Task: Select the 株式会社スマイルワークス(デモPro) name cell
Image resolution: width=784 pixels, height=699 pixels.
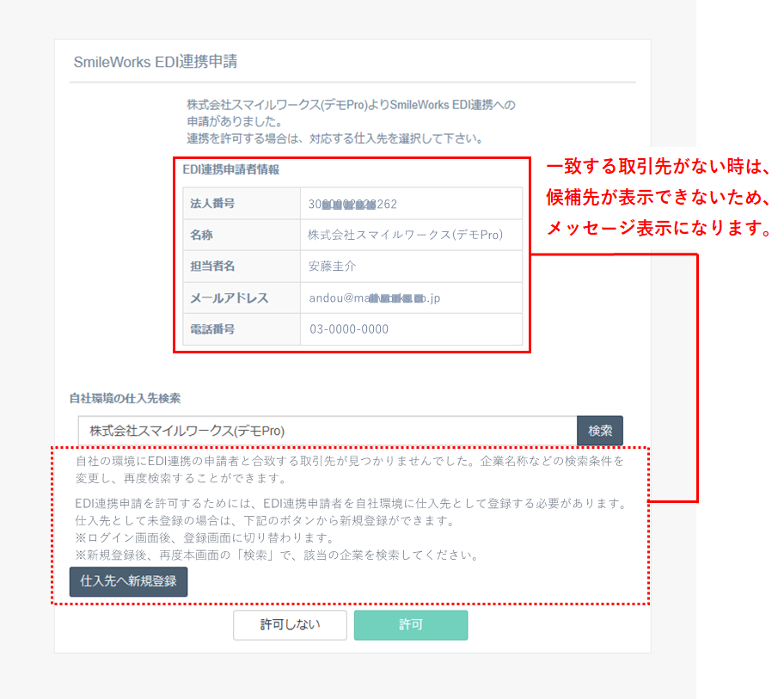Action: [x=411, y=235]
